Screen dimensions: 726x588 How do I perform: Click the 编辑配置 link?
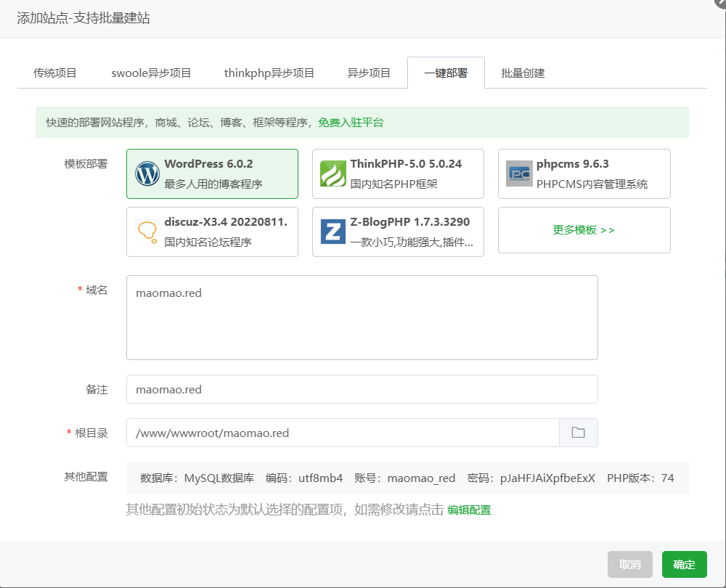tap(469, 510)
